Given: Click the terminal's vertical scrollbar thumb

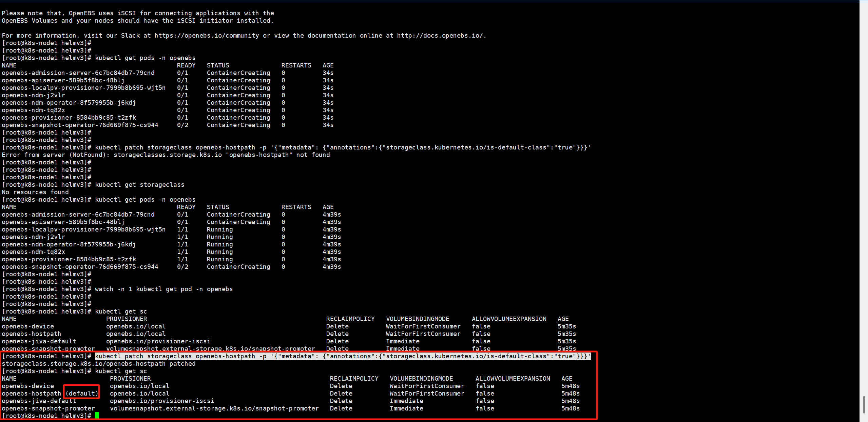Looking at the screenshot, I should coord(864,404).
